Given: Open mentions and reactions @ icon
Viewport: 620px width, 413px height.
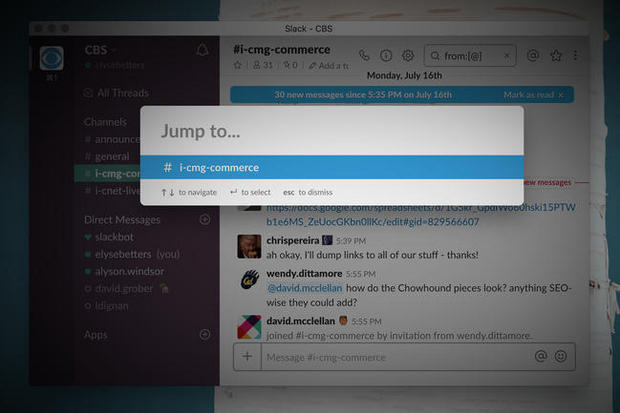Looking at the screenshot, I should pos(533,55).
